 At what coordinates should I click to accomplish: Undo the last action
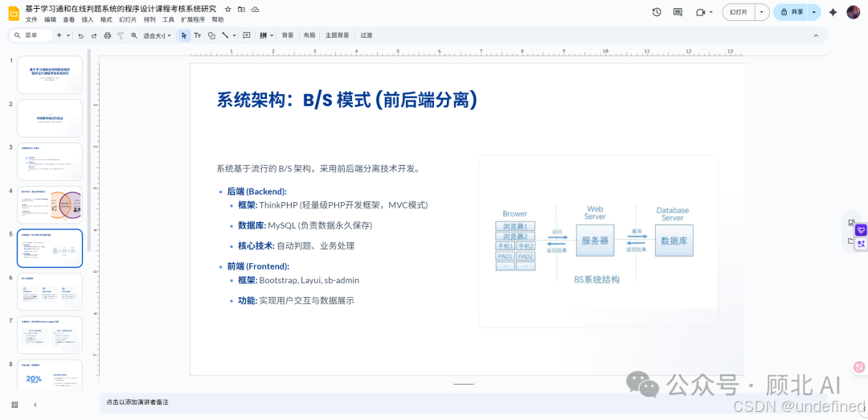(x=81, y=35)
